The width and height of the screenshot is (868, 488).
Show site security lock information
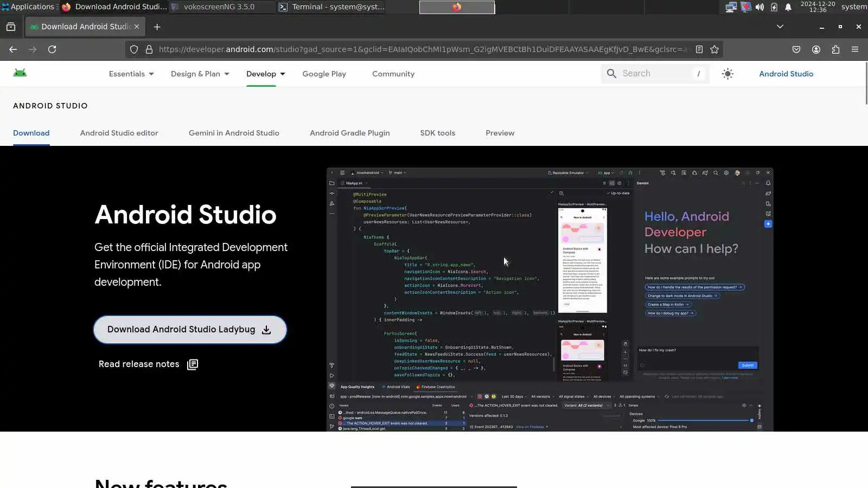coord(149,49)
